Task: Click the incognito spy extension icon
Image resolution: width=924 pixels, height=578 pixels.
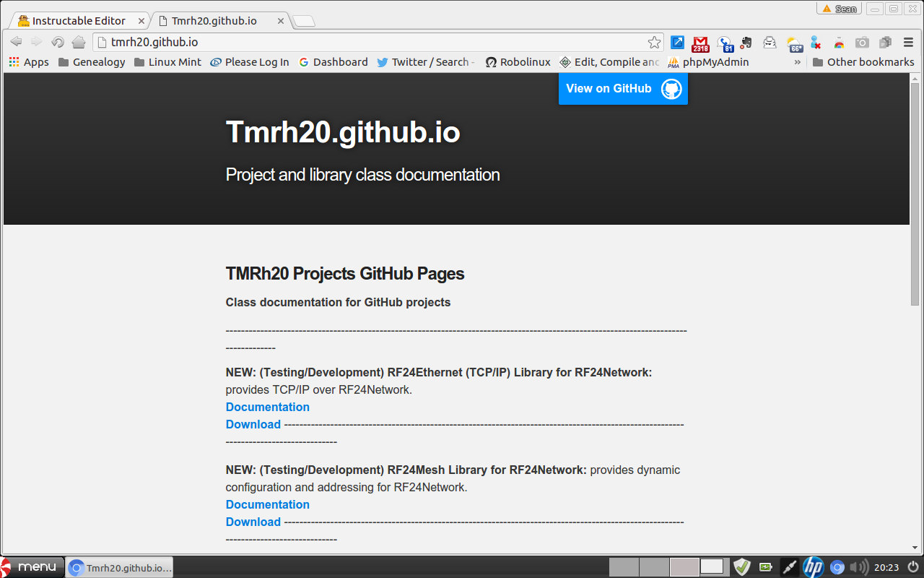Action: point(770,42)
